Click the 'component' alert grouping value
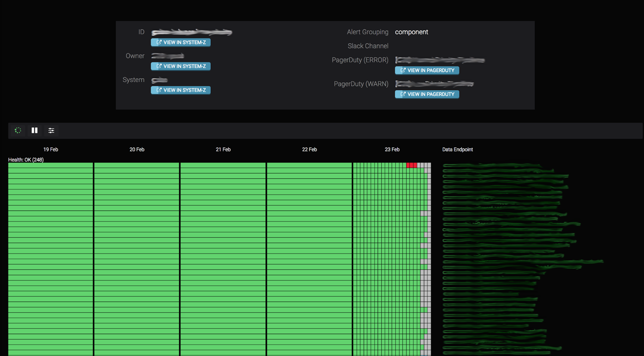This screenshot has height=356, width=644. [x=411, y=32]
